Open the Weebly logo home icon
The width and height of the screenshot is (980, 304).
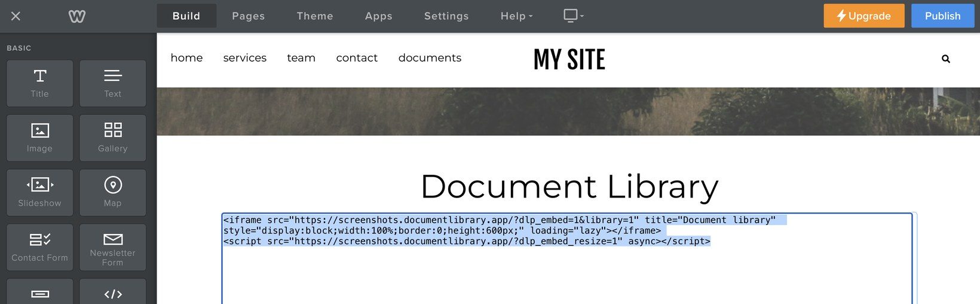coord(77,16)
